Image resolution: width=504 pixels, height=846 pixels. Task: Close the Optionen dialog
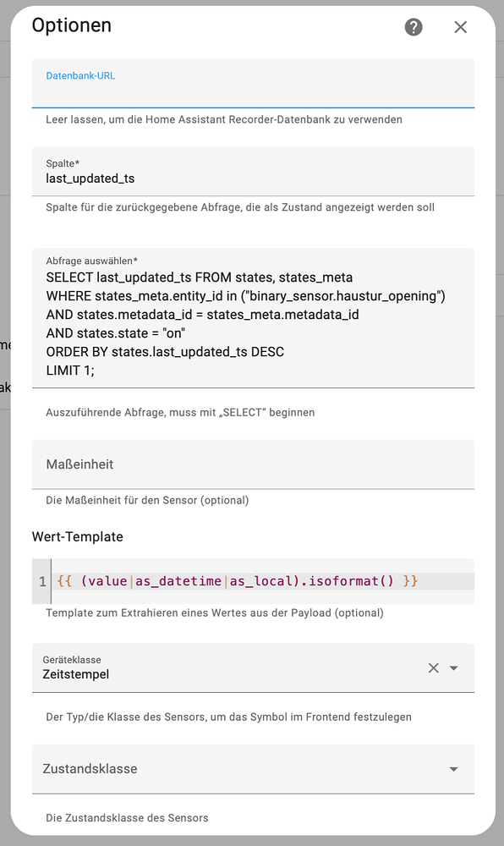tap(461, 27)
